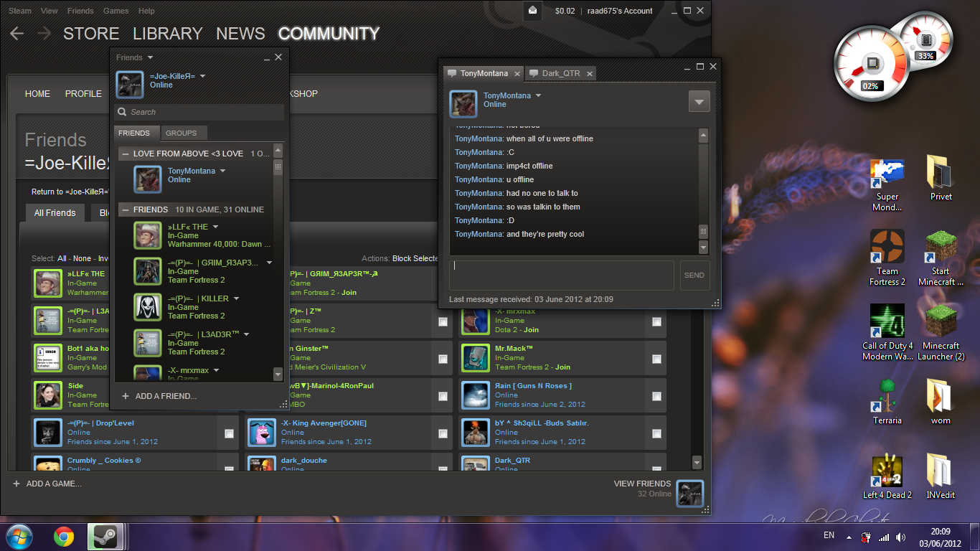Open Call of Duty 4 Modern Warfare shortcut
Image resolution: width=980 pixels, height=551 pixels.
point(887,332)
